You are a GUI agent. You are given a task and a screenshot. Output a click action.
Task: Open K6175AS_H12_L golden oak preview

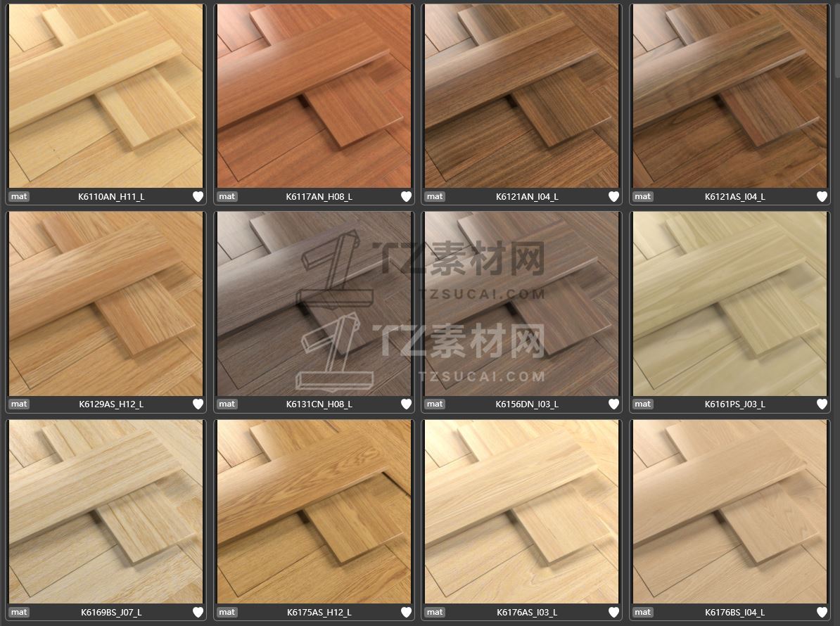(x=314, y=511)
